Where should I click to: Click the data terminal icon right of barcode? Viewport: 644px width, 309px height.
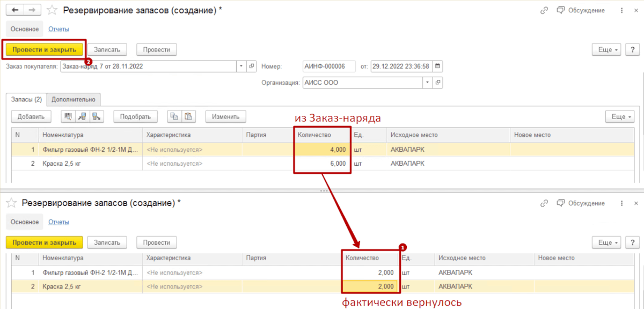[x=83, y=116]
